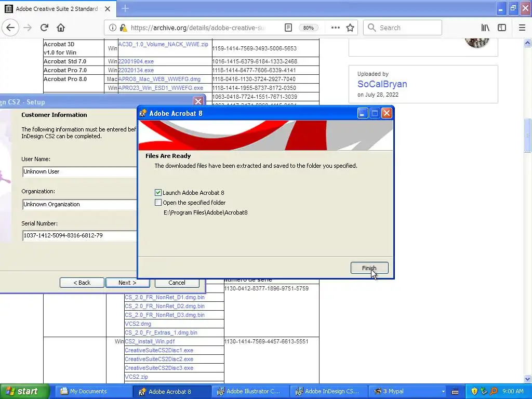The image size is (532, 399).
Task: Open the VCS2.dmg link
Action: pyautogui.click(x=138, y=324)
